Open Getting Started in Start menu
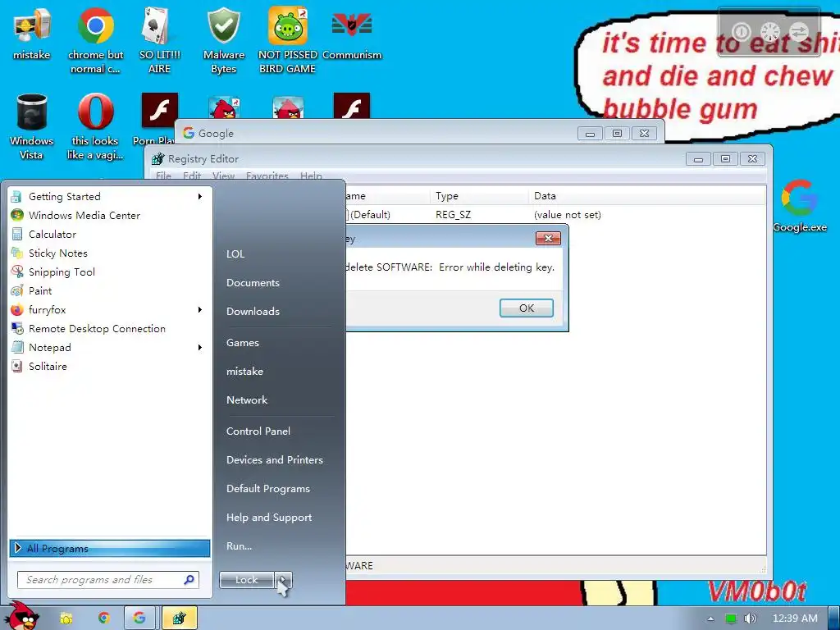This screenshot has height=630, width=840. pyautogui.click(x=109, y=197)
